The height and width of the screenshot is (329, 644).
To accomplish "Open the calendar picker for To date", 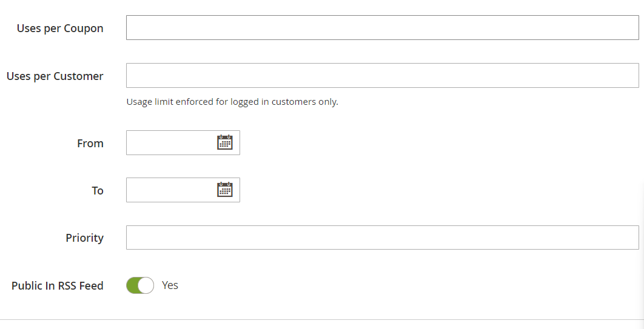I will click(x=224, y=190).
